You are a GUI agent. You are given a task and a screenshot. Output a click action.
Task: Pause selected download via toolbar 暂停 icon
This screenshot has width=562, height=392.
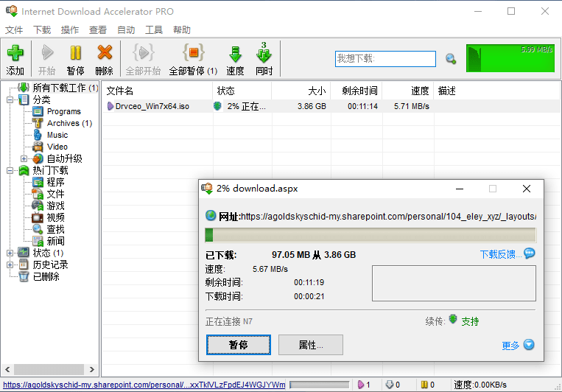75,54
